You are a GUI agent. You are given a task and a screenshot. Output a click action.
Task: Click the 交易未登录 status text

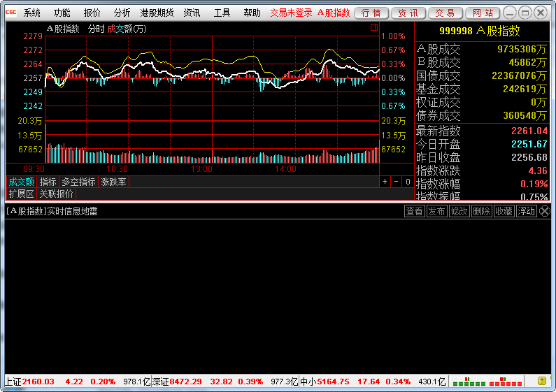point(291,13)
